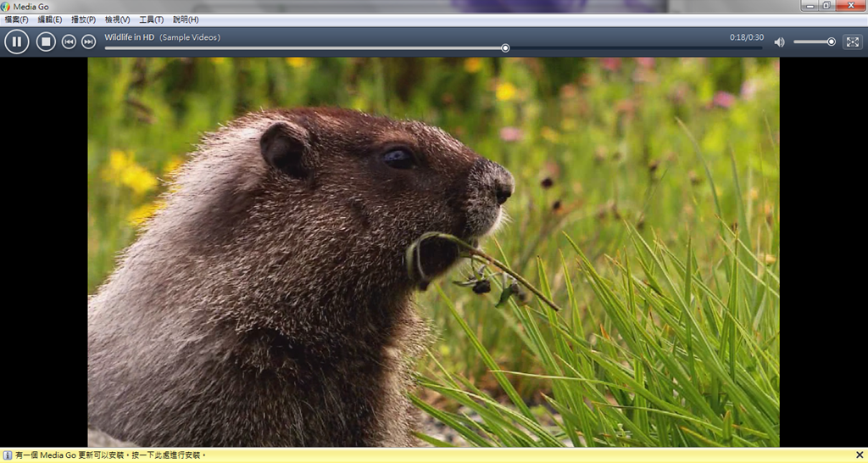This screenshot has height=463, width=868.
Task: Open the 播放(P) menu
Action: (x=84, y=20)
